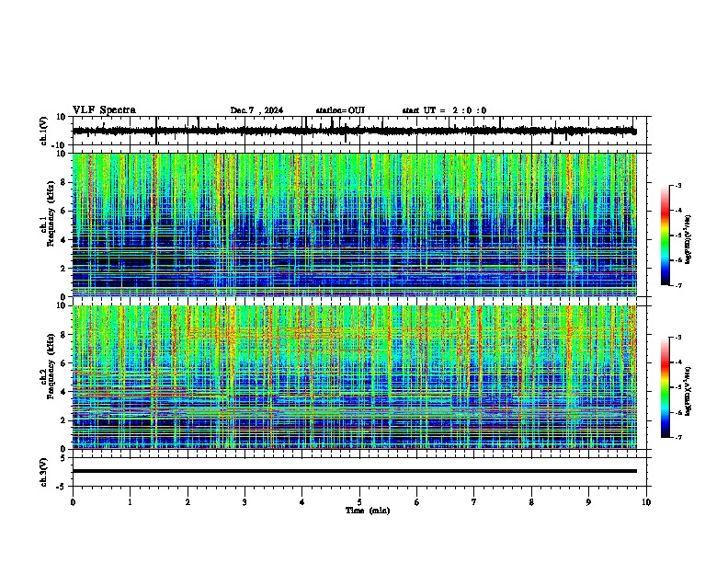The image size is (728, 563).
Task: Click the "ch.1(V)" waveform axis label
Action: 45,131
